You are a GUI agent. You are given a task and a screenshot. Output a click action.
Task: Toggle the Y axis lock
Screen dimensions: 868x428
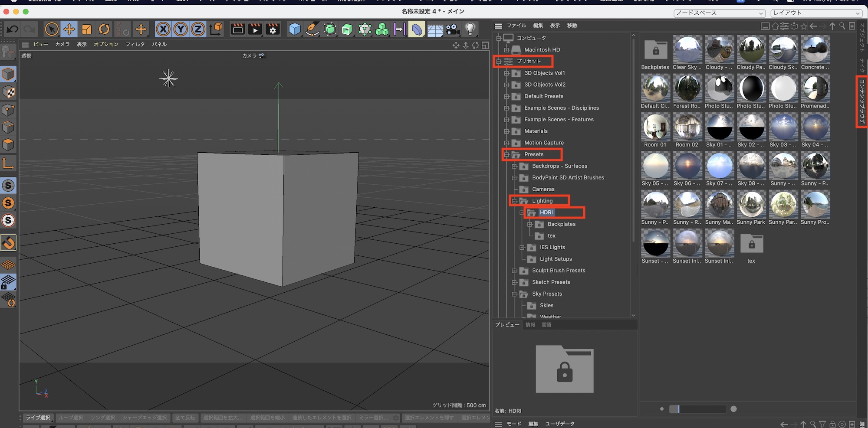coord(181,29)
